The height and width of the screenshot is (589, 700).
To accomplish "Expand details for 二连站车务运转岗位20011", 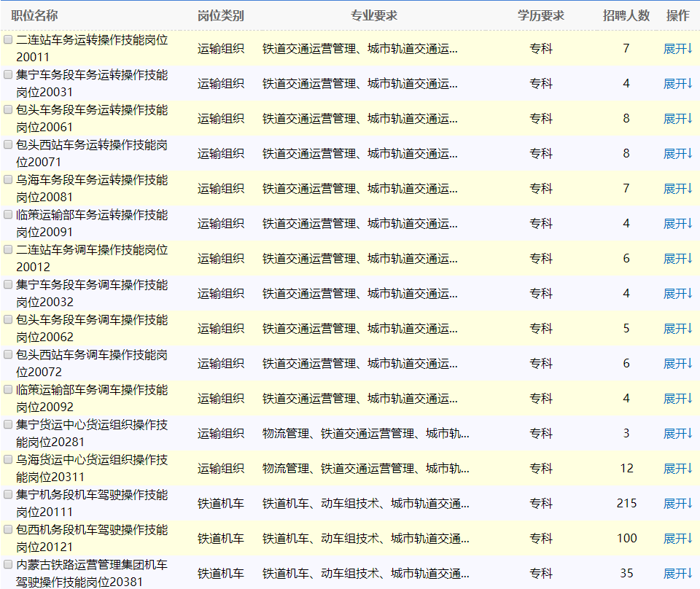I will [x=677, y=49].
